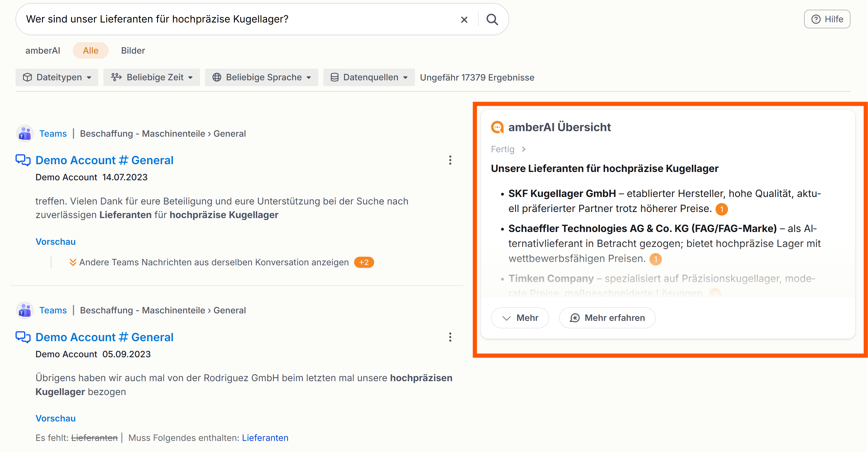The width and height of the screenshot is (868, 452).
Task: Select the Alle tab
Action: 91,51
